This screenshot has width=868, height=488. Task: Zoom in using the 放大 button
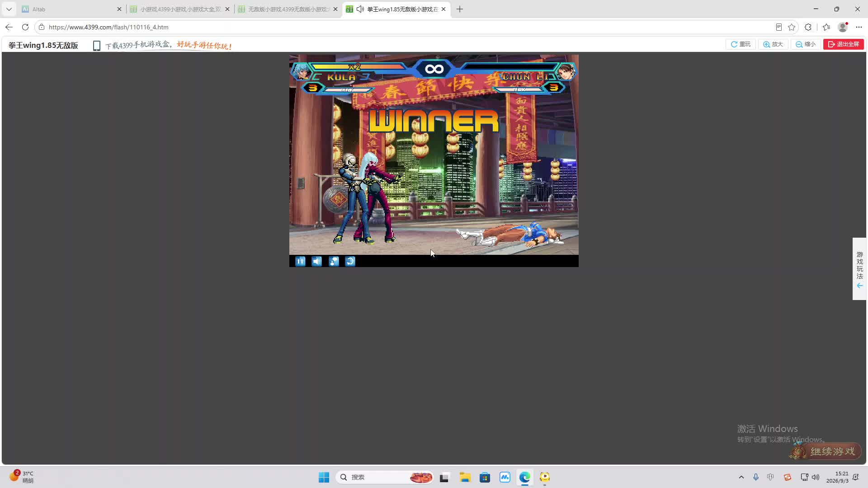(x=773, y=44)
